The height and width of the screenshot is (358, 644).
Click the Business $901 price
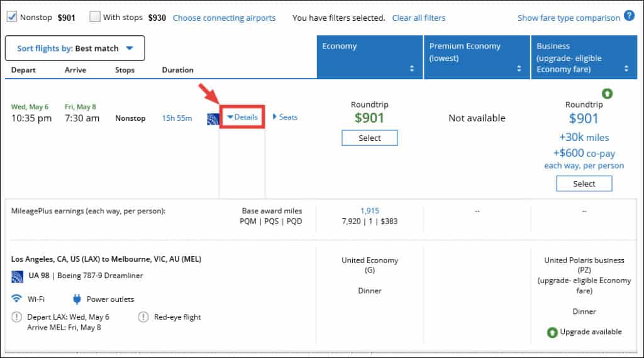click(x=584, y=119)
